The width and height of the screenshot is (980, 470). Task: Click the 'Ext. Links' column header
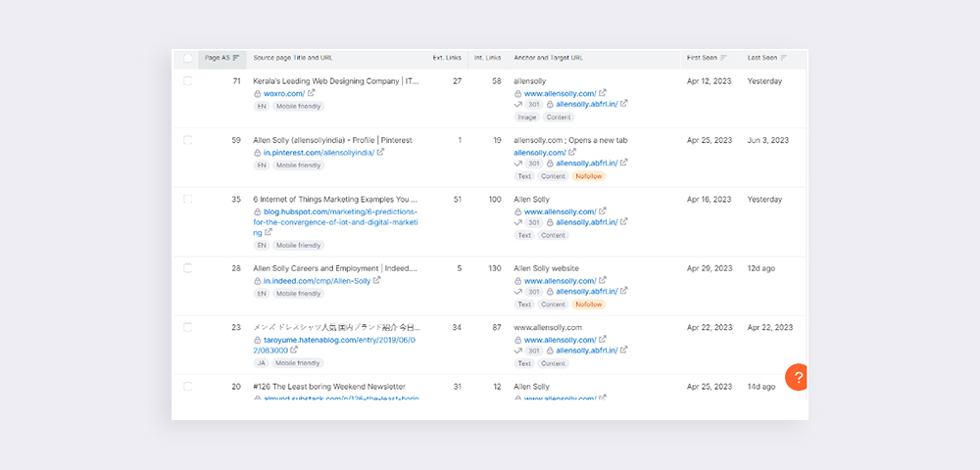point(447,58)
